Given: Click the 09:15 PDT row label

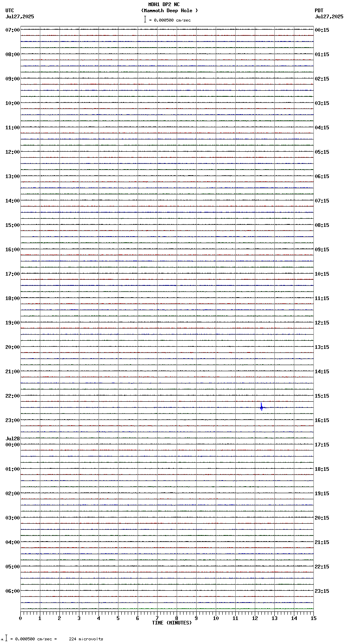Looking at the screenshot, I should pos(322,250).
